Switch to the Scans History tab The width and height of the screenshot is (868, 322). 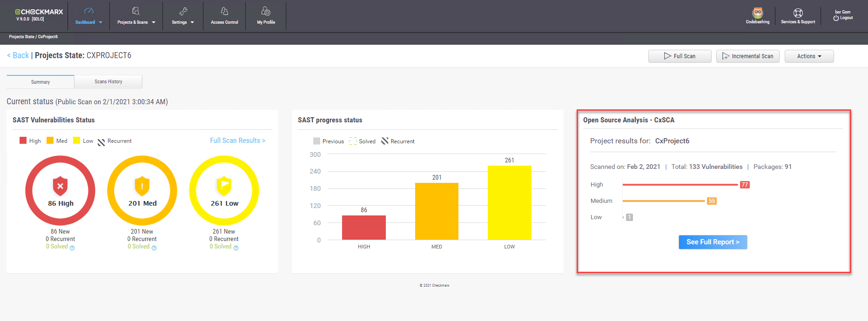point(108,82)
